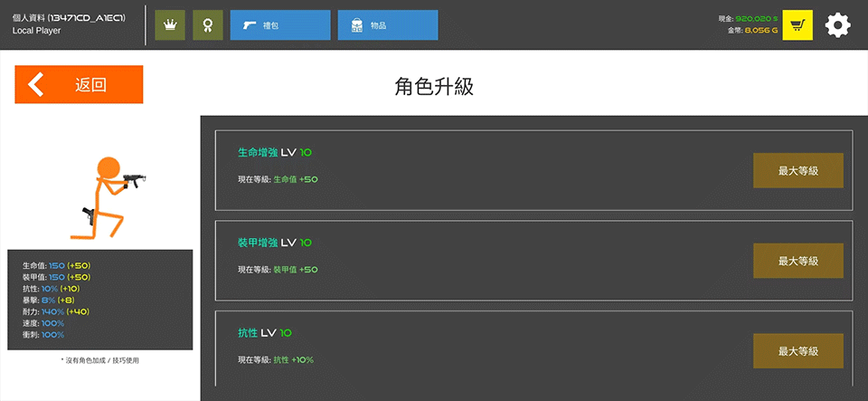
Task: Click the 衝刺 100% stat
Action: click(x=43, y=335)
